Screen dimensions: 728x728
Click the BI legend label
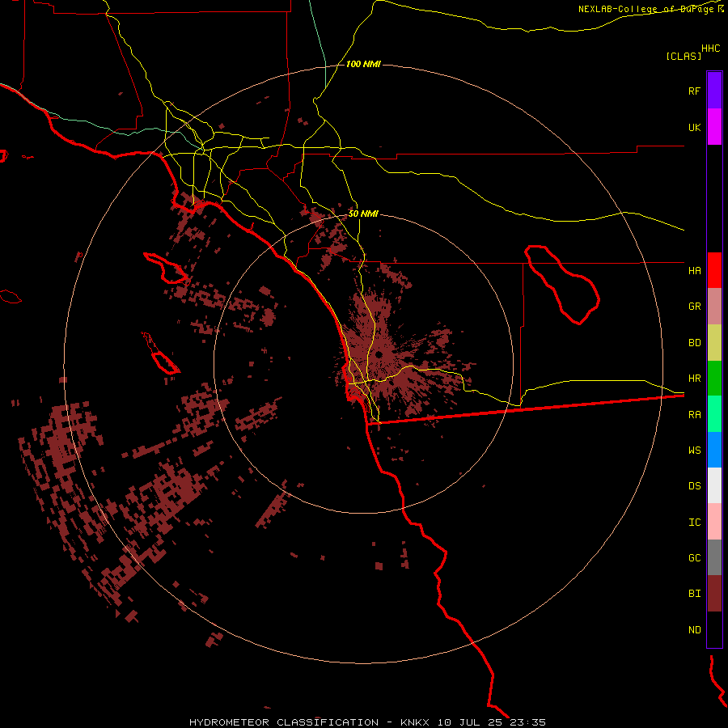(x=694, y=594)
